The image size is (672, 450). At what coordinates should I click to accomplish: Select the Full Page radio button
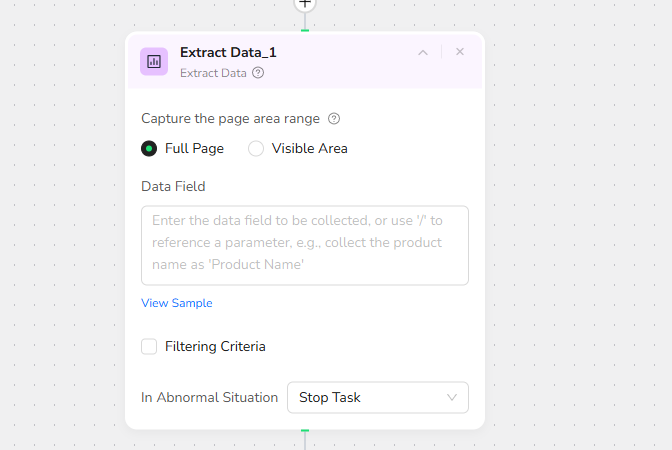(149, 148)
